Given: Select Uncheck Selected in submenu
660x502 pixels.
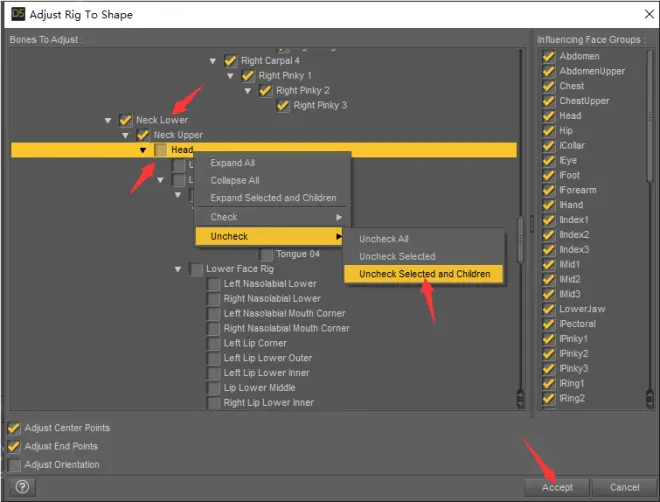Looking at the screenshot, I should (x=423, y=256).
